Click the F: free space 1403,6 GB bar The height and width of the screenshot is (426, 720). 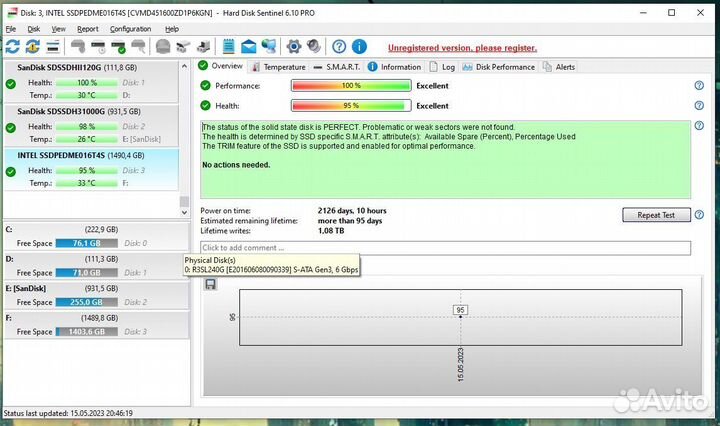[x=87, y=331]
